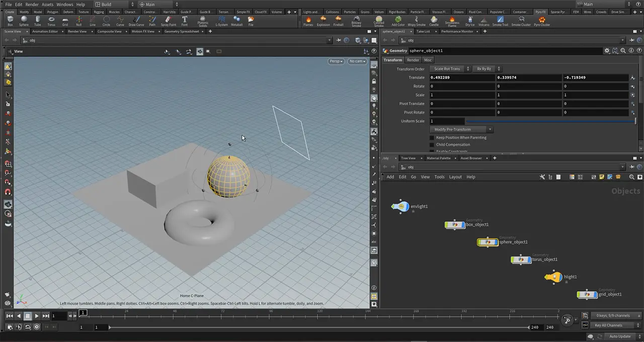This screenshot has width=644, height=342.
Task: Open the Modify Pre-Transform dropdown
Action: coord(461,129)
